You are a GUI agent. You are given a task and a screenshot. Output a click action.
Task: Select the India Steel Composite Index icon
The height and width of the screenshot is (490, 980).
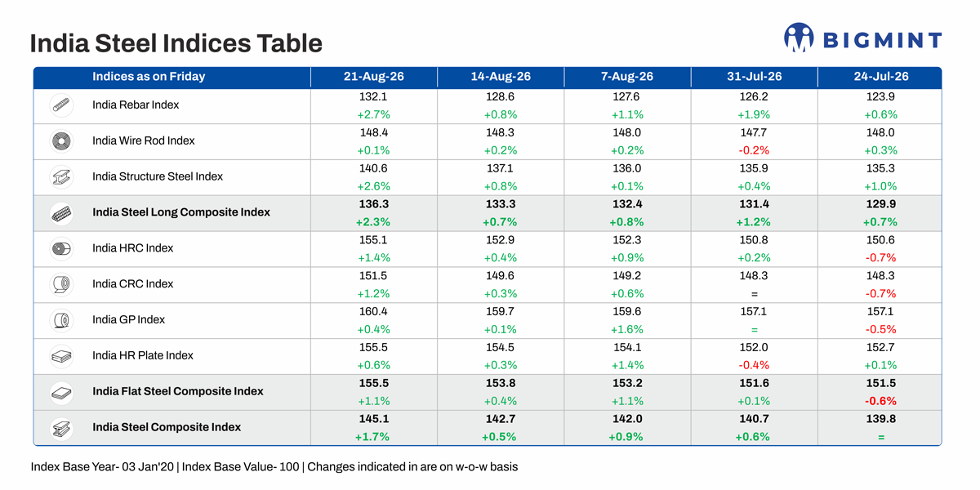(x=62, y=427)
